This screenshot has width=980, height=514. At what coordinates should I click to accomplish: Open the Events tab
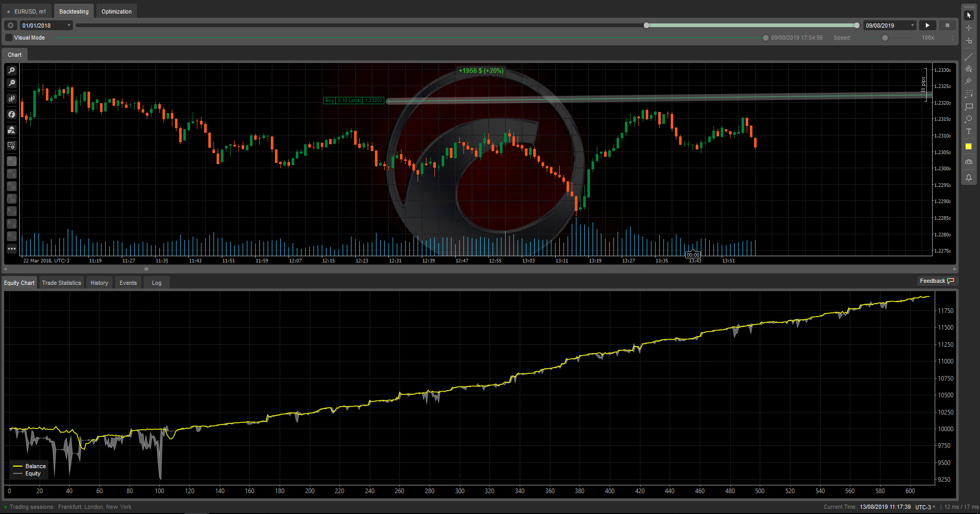(x=128, y=283)
